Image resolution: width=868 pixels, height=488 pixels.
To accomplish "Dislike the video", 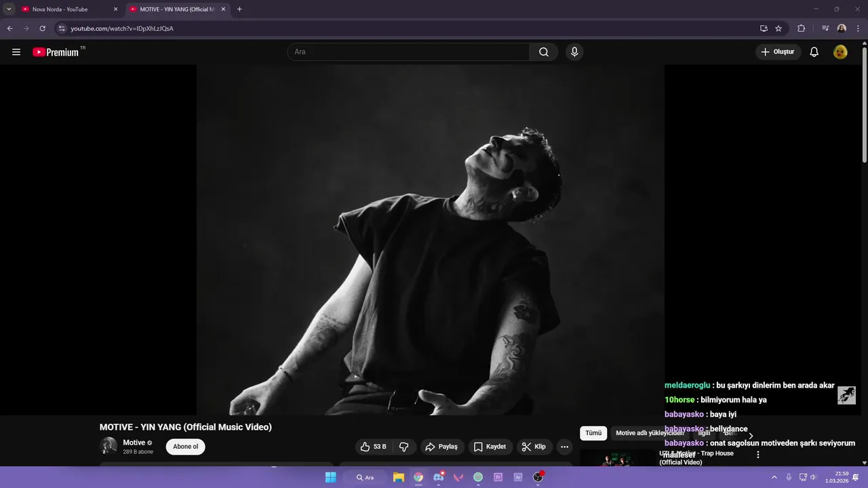I will point(404,447).
